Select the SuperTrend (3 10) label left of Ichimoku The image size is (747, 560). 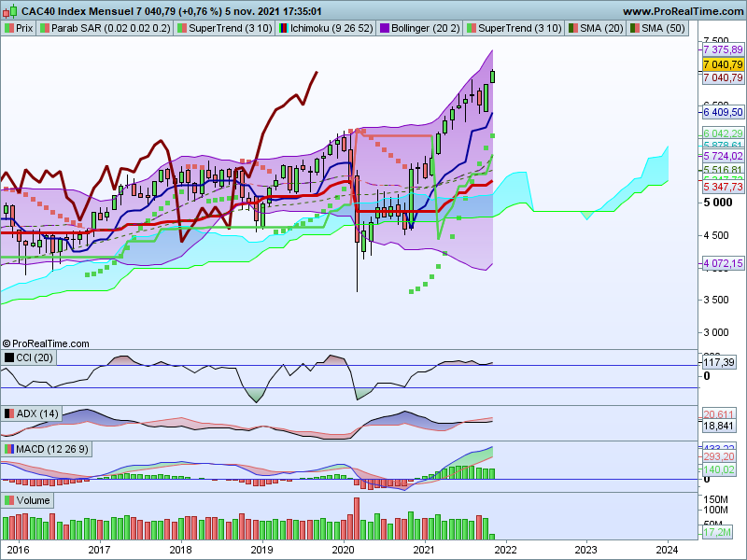point(231,28)
